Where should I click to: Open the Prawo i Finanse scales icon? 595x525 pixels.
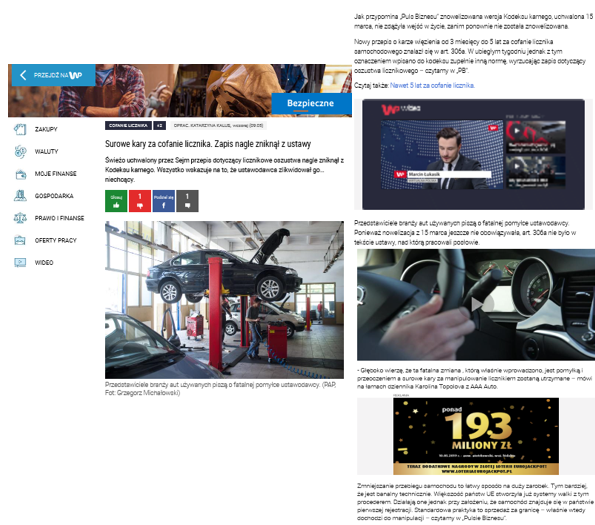[x=20, y=218]
